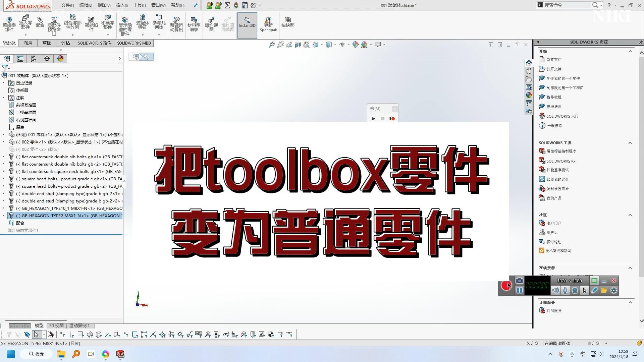Toggle Instant3D mode

[247, 25]
